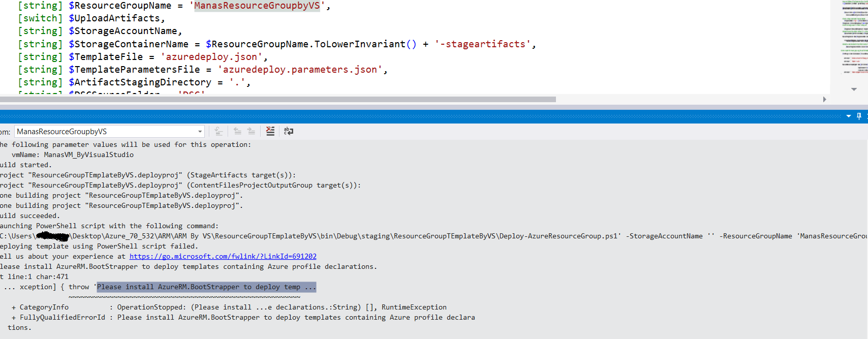Viewport: 868px width, 339px height.
Task: Click the 'vmName: ManasVM_ByVisualStudio' output line
Action: (73, 155)
